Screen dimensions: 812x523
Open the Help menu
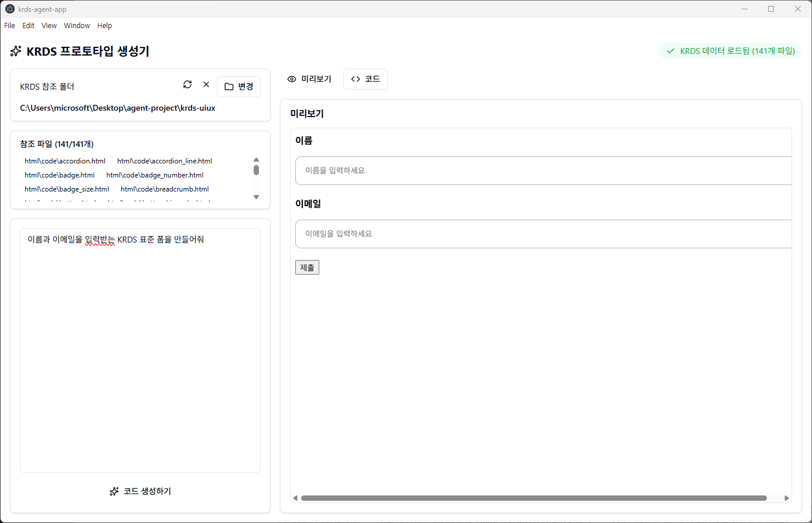tap(104, 26)
